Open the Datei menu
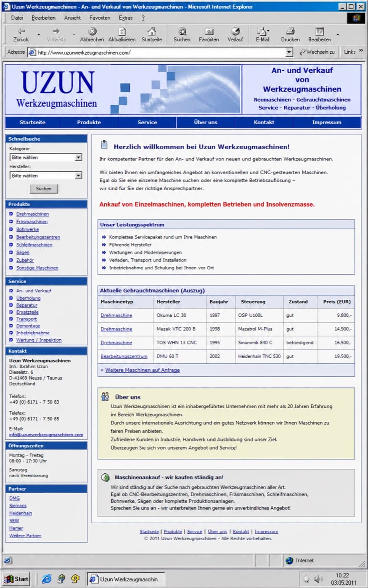368x588 pixels. point(17,18)
